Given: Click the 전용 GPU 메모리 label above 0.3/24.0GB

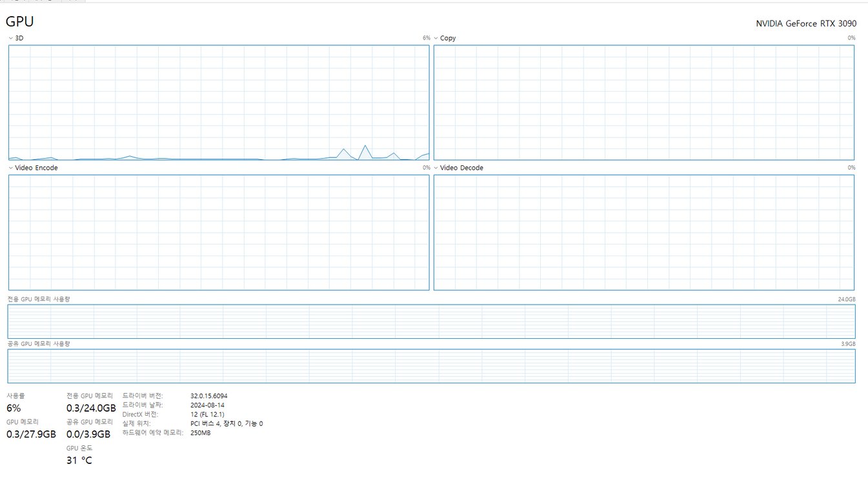Looking at the screenshot, I should (90, 396).
